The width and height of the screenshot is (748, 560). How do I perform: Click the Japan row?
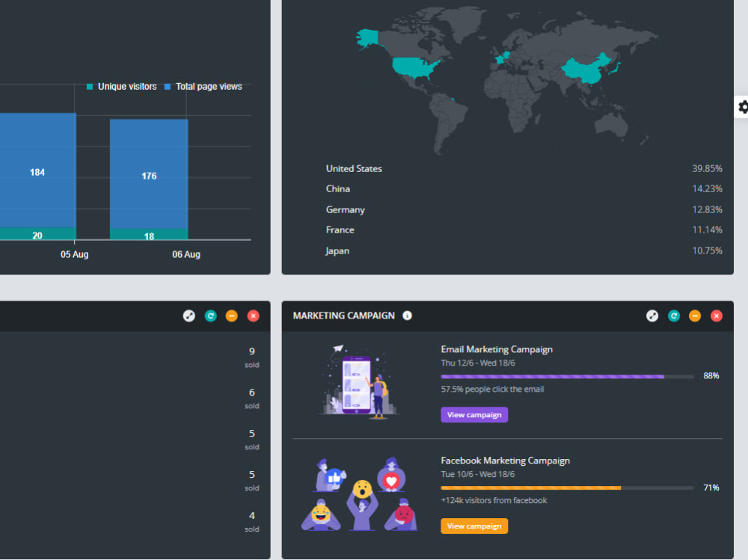click(524, 250)
